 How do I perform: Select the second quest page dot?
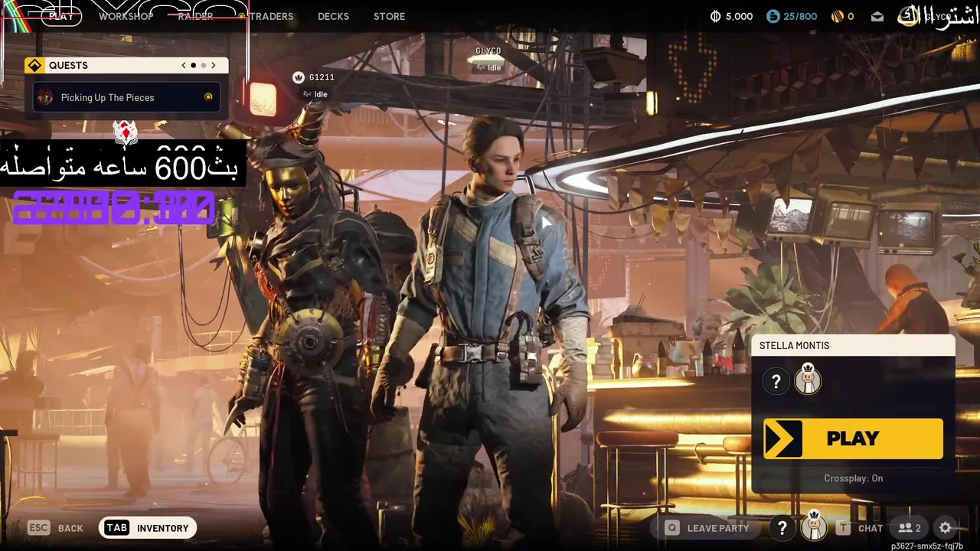click(203, 65)
